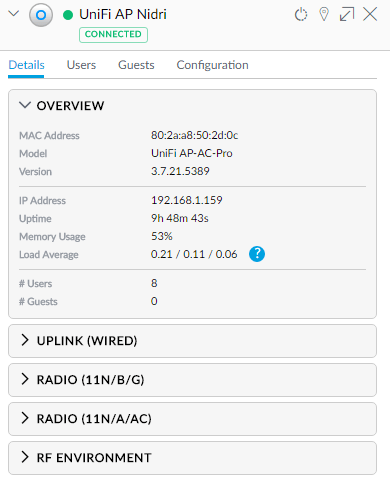
Task: Open the Guests tab
Action: pyautogui.click(x=136, y=65)
